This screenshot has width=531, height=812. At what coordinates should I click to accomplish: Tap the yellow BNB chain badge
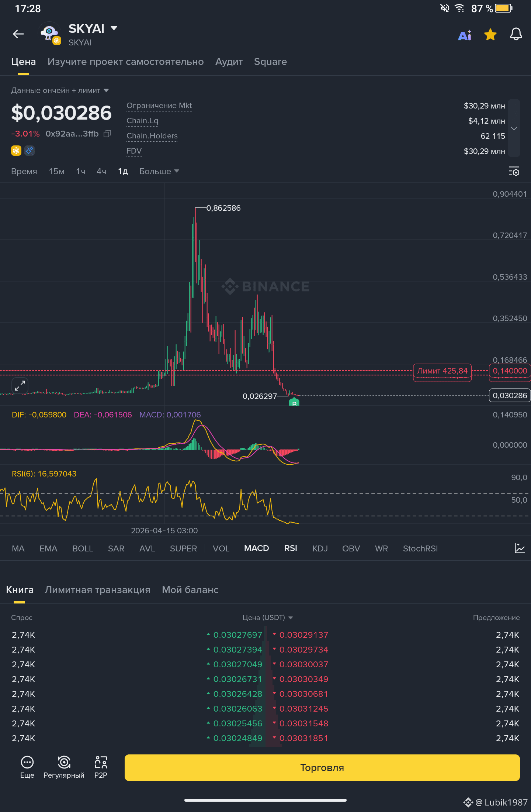point(16,151)
